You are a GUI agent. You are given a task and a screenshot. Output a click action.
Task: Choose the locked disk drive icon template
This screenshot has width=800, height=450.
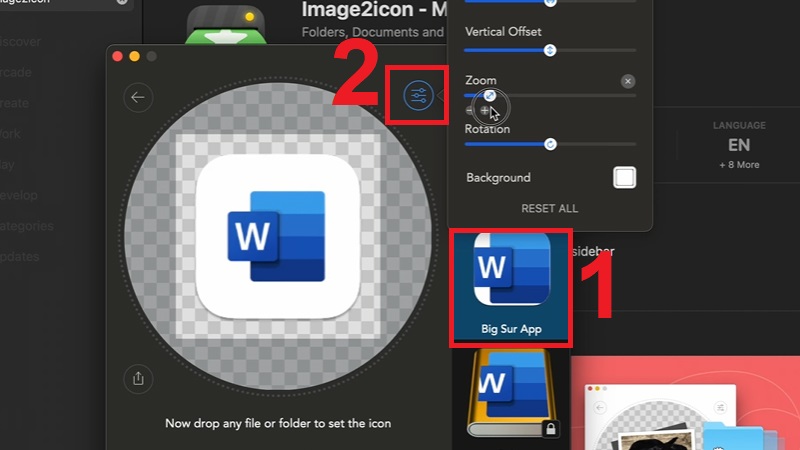tap(511, 393)
